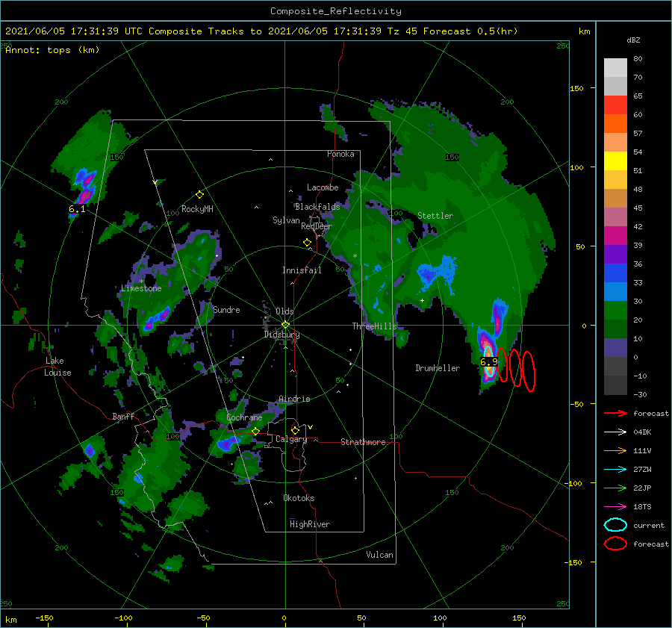Click the Calgary city label
672x628 pixels.
(x=291, y=439)
